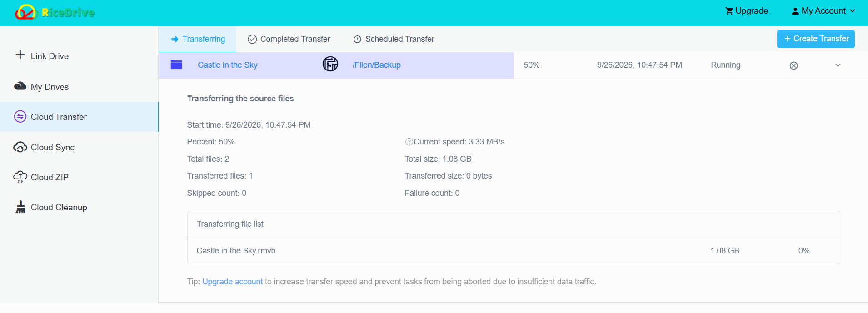868x313 pixels.
Task: Click Total size: 1.08 GB text
Action: 438,159
